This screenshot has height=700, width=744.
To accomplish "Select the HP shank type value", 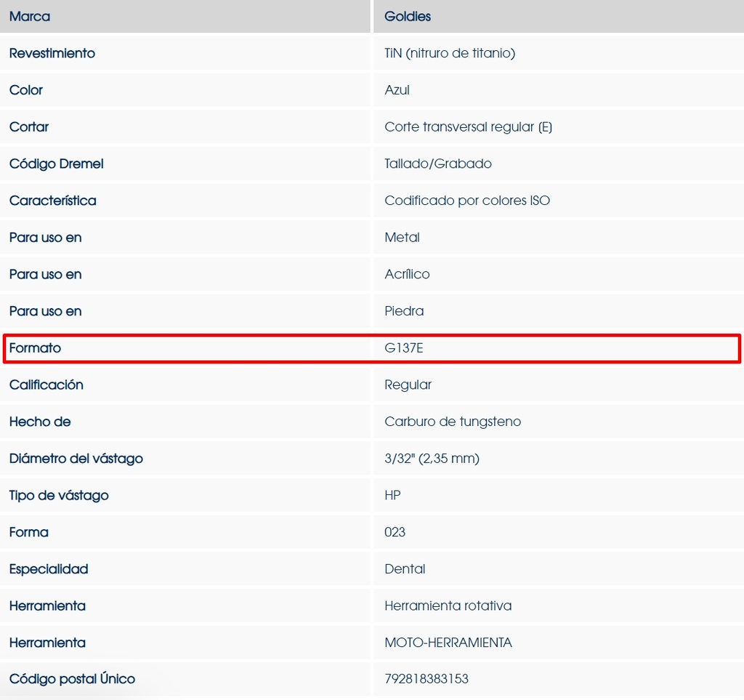I will coord(392,495).
